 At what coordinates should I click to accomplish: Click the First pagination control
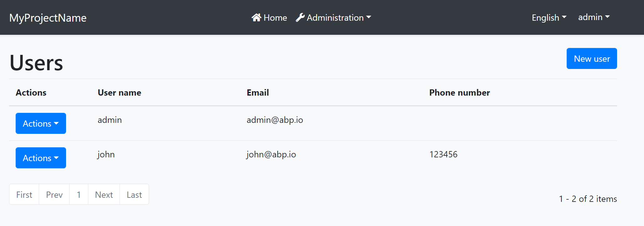pyautogui.click(x=24, y=194)
